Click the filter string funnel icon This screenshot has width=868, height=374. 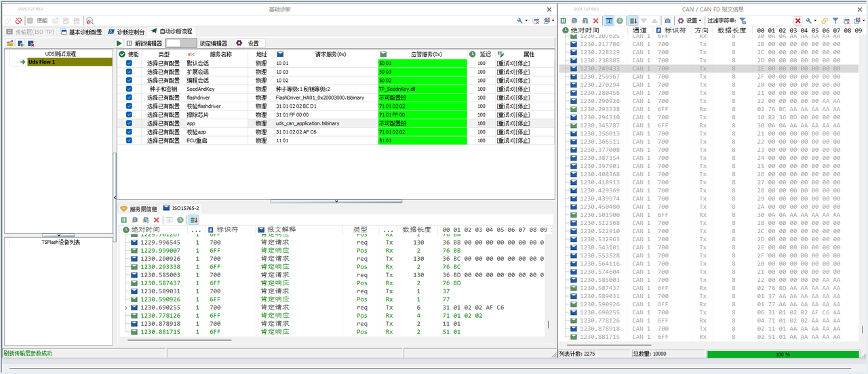pos(743,21)
